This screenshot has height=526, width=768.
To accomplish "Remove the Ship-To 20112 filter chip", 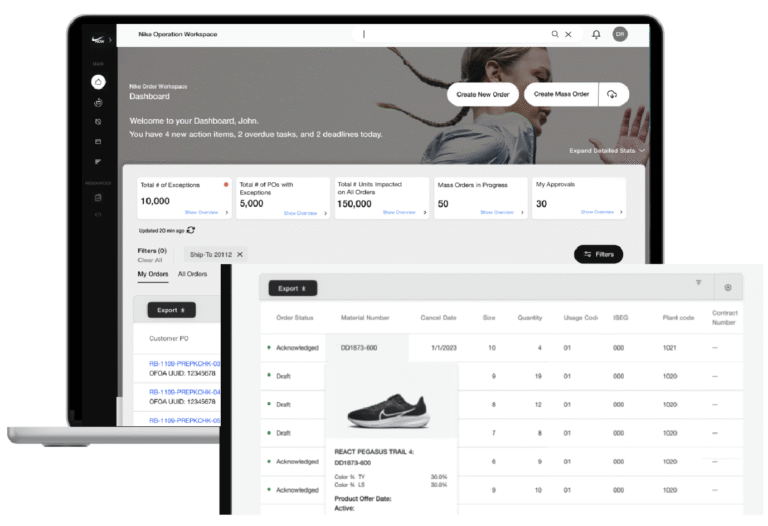I will (x=240, y=254).
